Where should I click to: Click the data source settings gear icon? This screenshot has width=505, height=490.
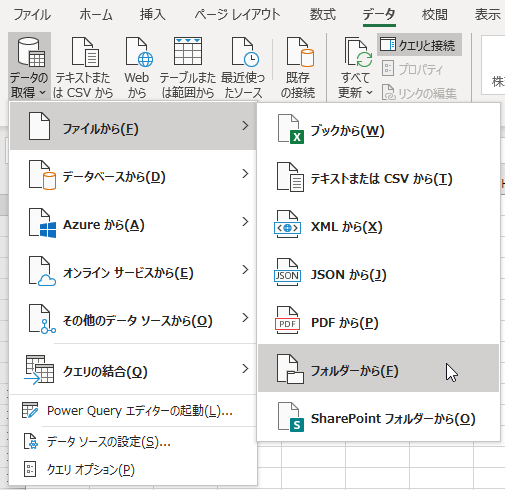pyautogui.click(x=30, y=442)
